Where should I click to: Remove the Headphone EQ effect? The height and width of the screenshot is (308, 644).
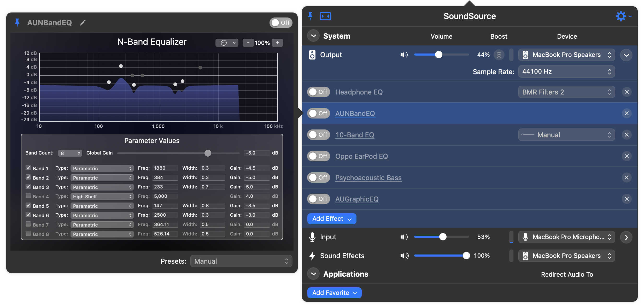tap(627, 92)
